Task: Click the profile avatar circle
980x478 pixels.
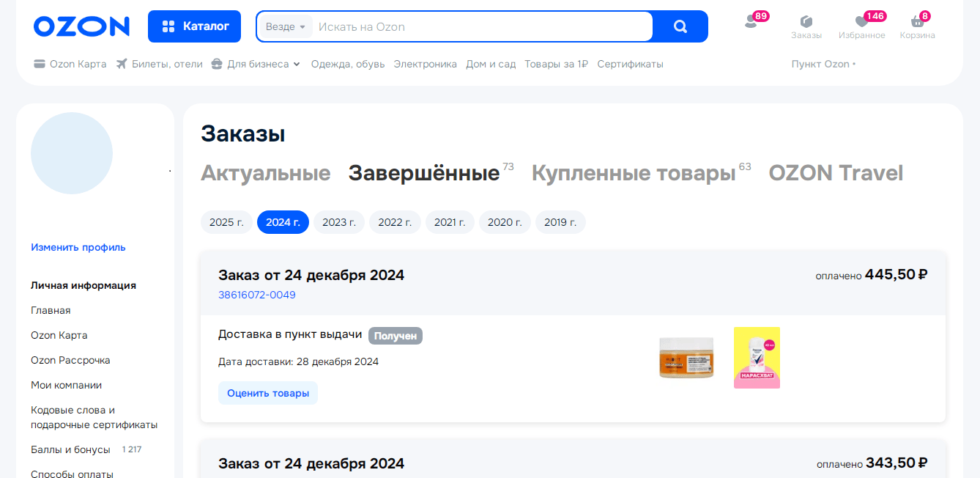Action: coord(72,153)
